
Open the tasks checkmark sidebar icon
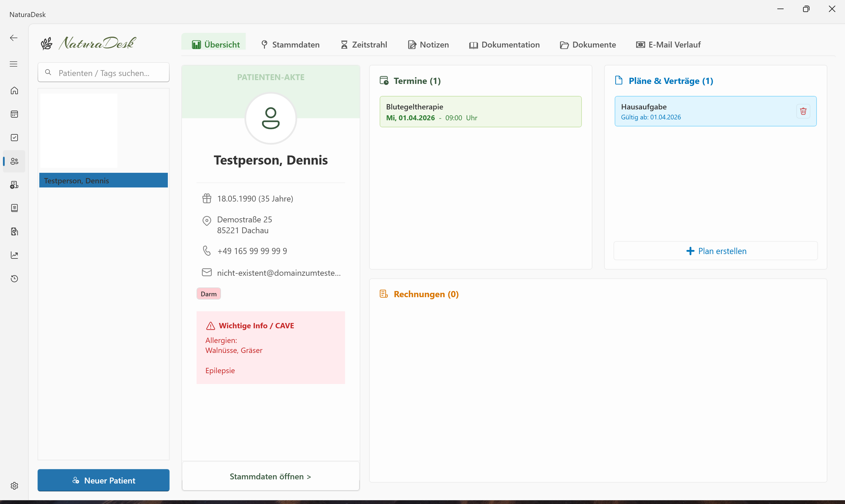click(14, 138)
